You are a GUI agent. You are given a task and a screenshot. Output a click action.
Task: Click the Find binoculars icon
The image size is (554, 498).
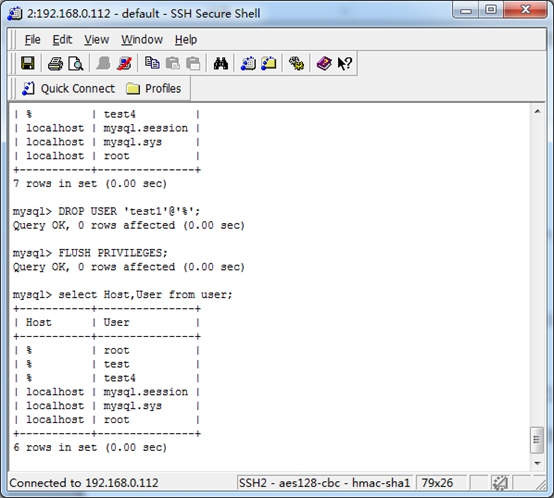(x=221, y=64)
